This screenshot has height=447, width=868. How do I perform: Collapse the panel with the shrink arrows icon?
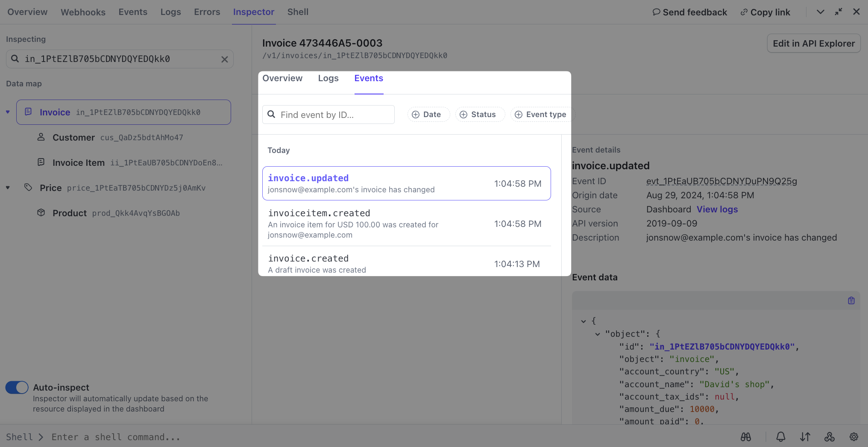click(838, 12)
